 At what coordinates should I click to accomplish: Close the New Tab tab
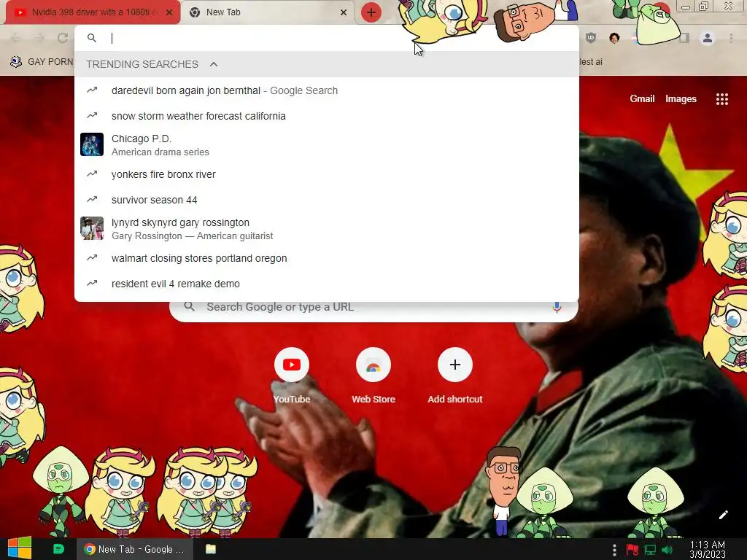pos(344,13)
